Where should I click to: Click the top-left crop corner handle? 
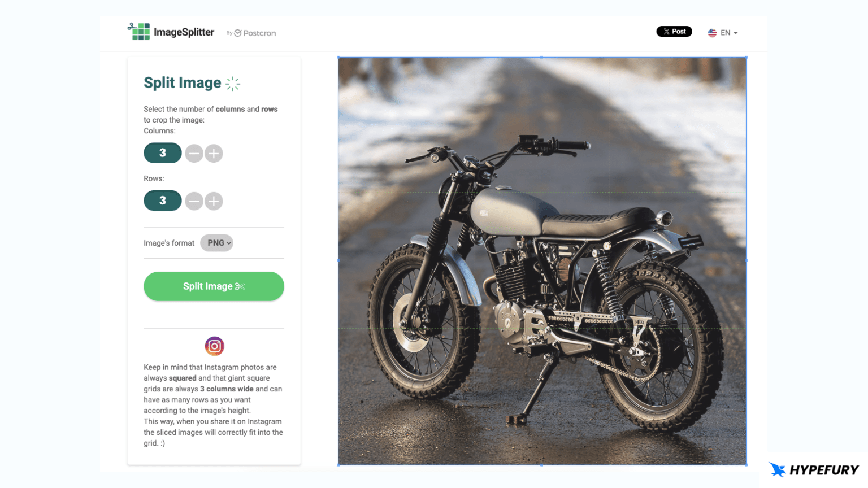pos(338,57)
